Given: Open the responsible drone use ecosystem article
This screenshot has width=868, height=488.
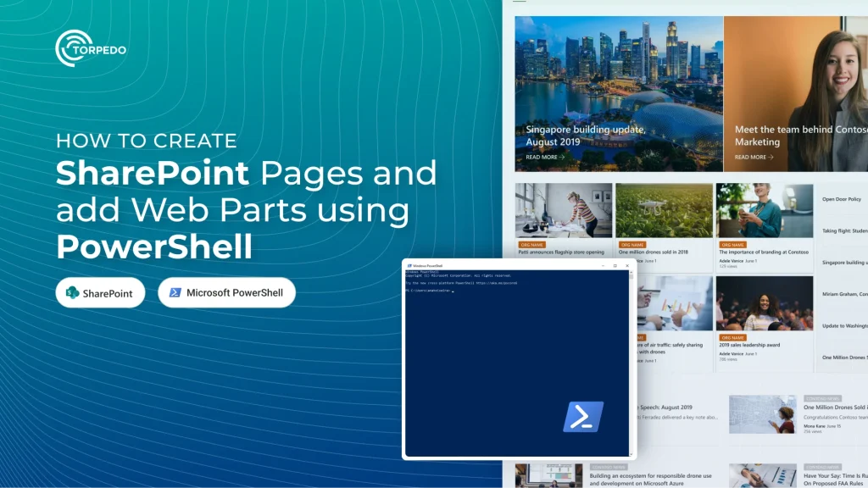Looking at the screenshot, I should (650, 480).
